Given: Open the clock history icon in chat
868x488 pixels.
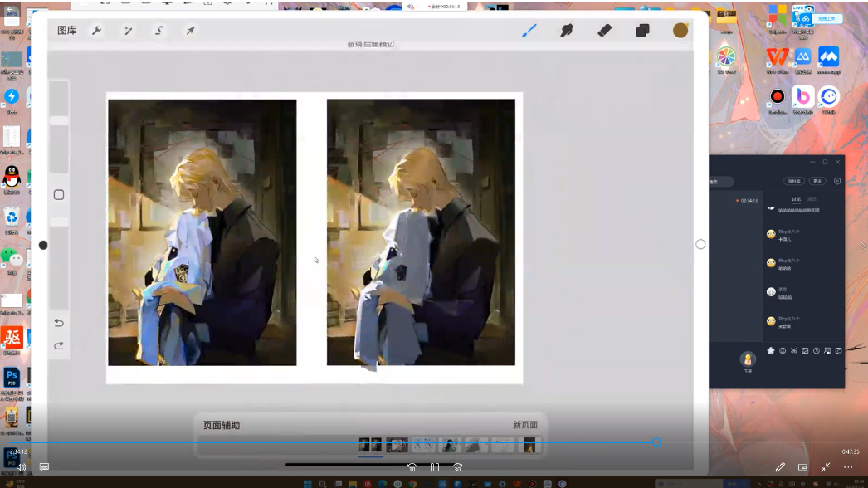Looking at the screenshot, I should (x=816, y=350).
